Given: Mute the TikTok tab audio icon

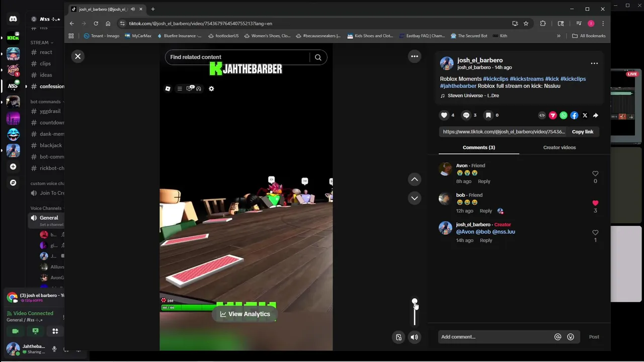Looking at the screenshot, I should [x=132, y=9].
